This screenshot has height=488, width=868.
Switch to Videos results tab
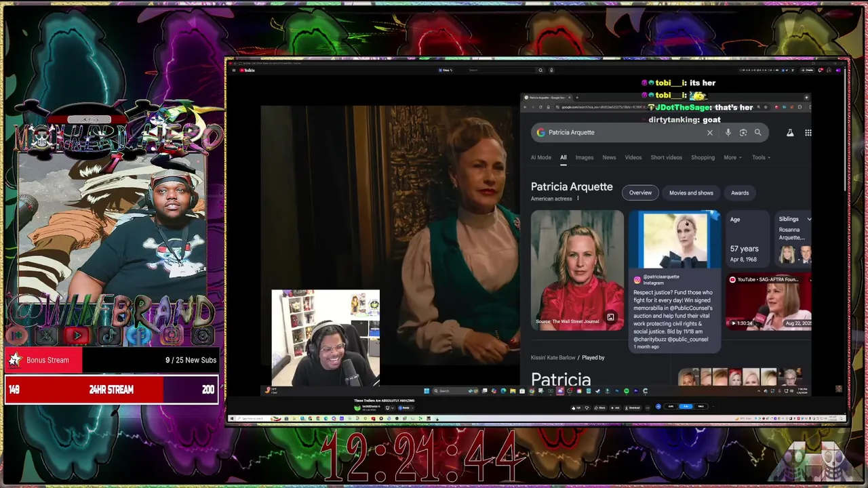coord(633,157)
